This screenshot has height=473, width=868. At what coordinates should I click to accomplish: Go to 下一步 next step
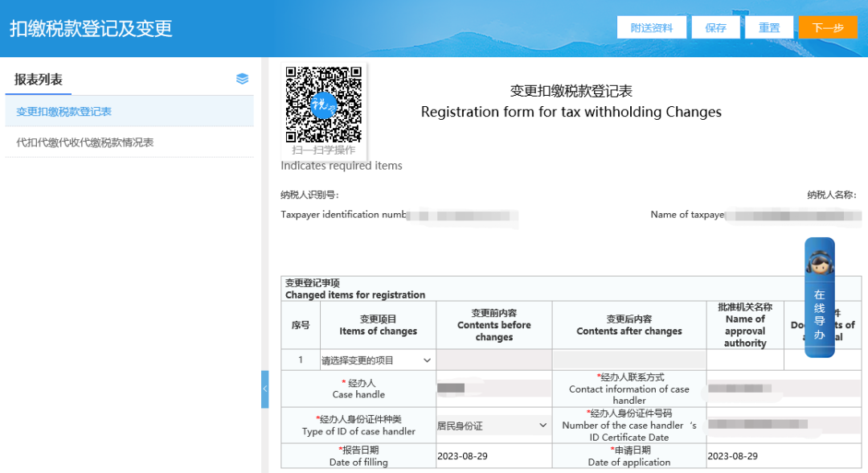[828, 27]
